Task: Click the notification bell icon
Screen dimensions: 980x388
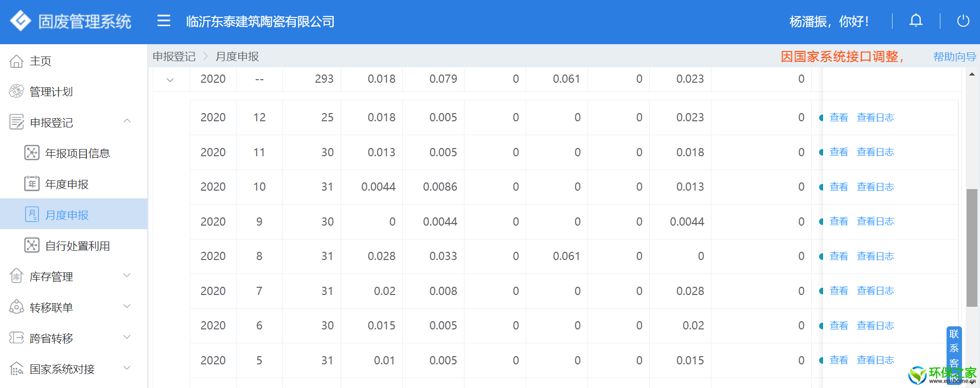Action: pyautogui.click(x=916, y=21)
